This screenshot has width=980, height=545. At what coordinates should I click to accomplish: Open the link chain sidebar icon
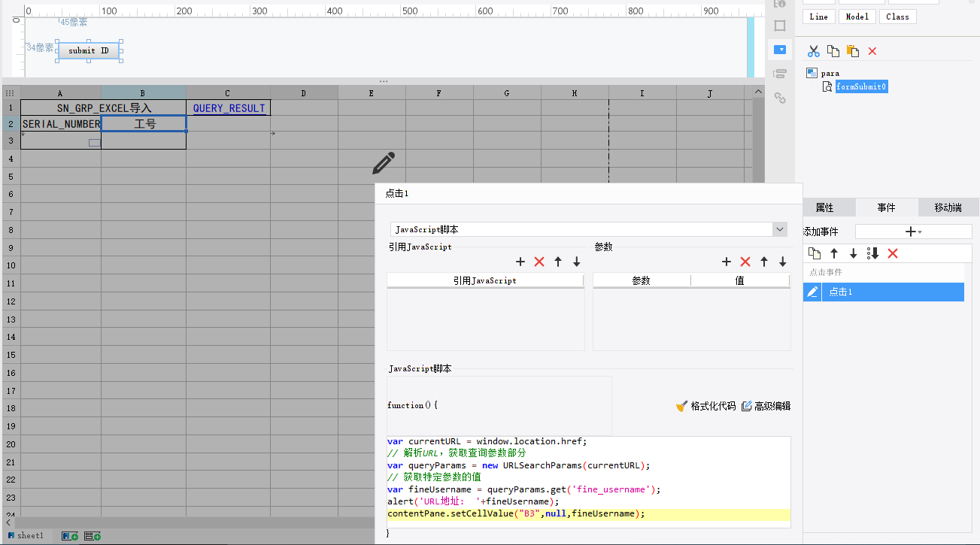780,98
